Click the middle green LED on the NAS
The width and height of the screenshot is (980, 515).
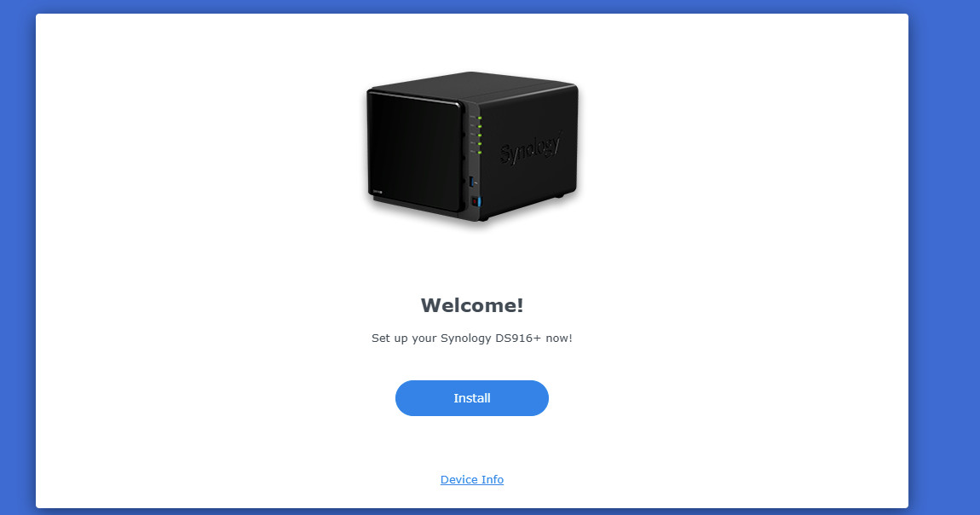(x=480, y=135)
